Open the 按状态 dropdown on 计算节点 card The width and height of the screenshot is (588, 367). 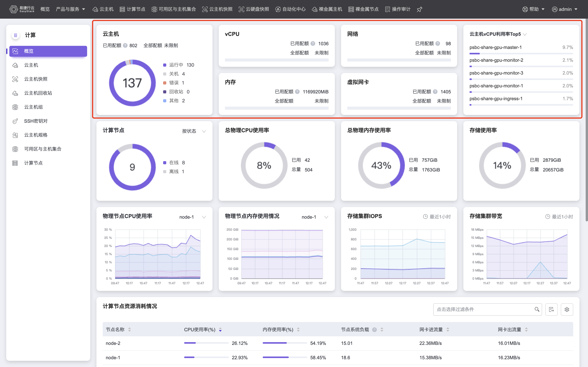pyautogui.click(x=193, y=131)
